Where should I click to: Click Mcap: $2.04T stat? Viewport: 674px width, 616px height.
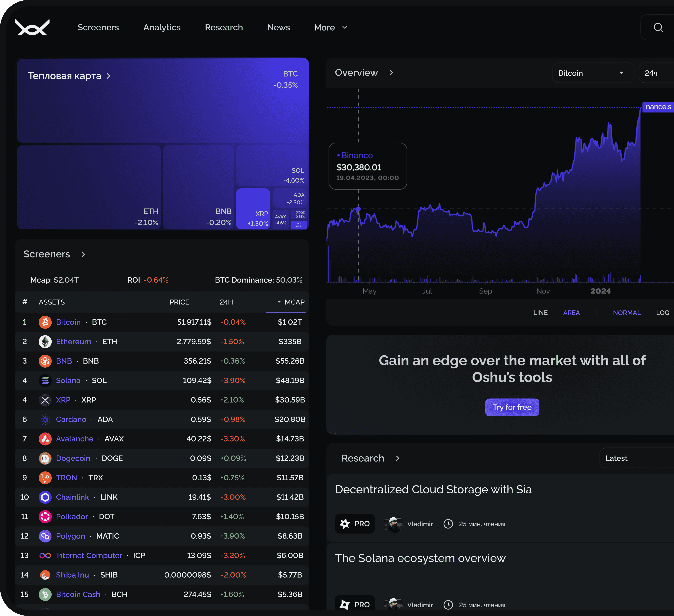click(x=54, y=280)
